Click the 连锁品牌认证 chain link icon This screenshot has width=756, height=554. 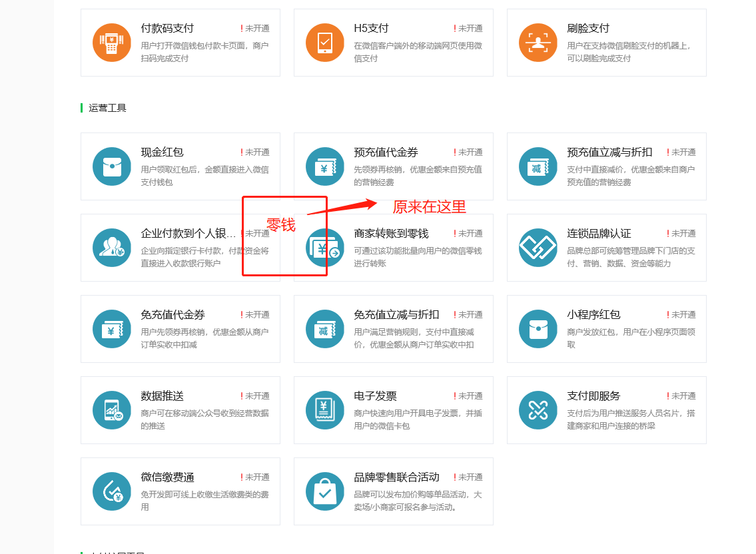538,248
